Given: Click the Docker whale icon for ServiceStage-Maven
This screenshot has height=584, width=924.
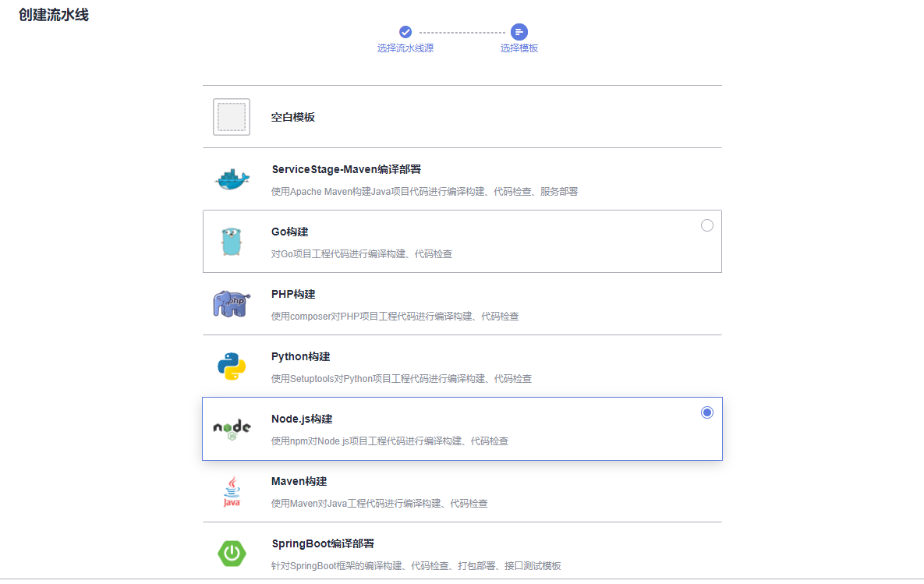Looking at the screenshot, I should (232, 179).
